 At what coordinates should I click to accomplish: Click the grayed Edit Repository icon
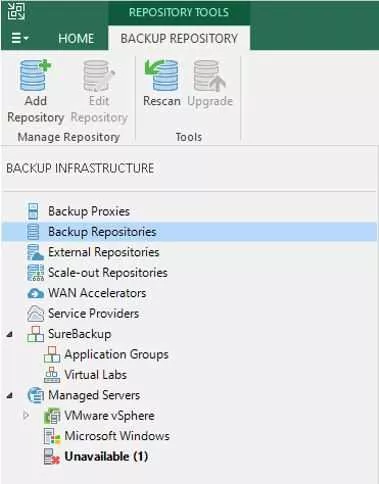(x=99, y=76)
